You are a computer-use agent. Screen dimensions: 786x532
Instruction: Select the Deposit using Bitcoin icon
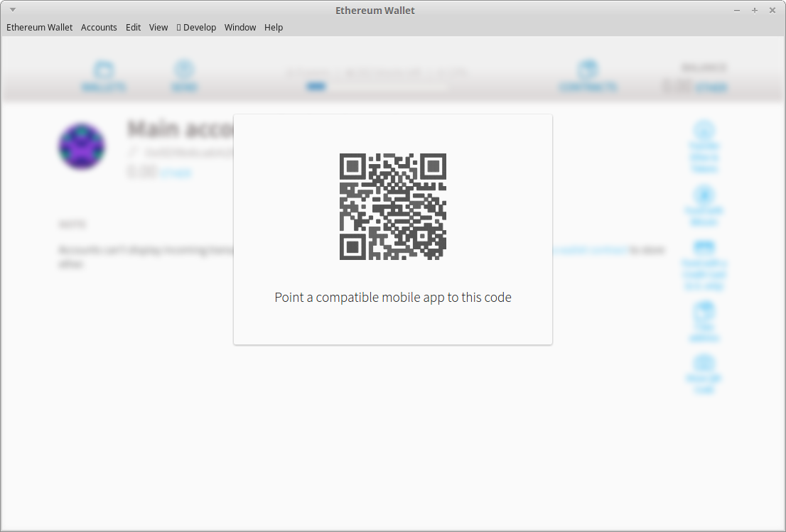[704, 195]
